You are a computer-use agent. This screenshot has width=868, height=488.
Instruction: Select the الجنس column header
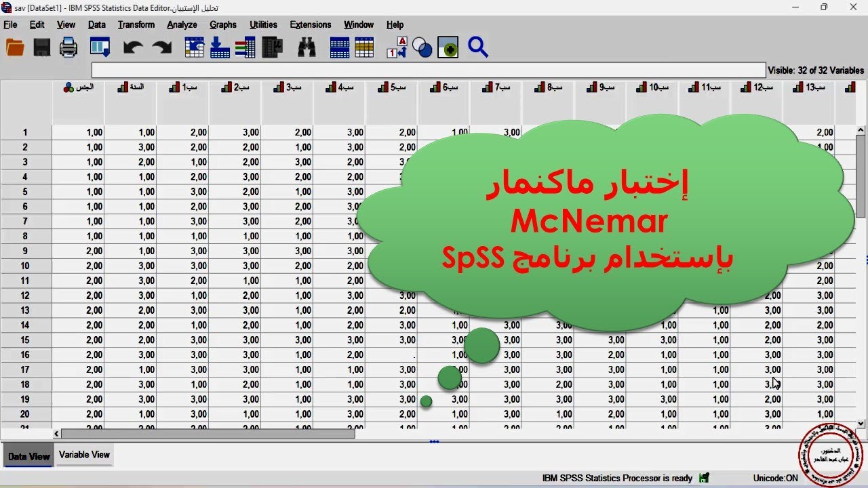click(x=78, y=103)
